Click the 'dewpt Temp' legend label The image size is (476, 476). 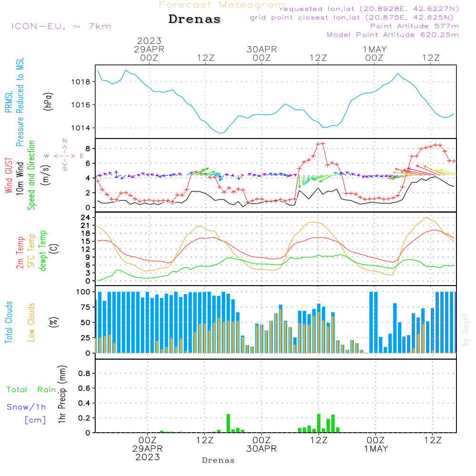tap(42, 250)
